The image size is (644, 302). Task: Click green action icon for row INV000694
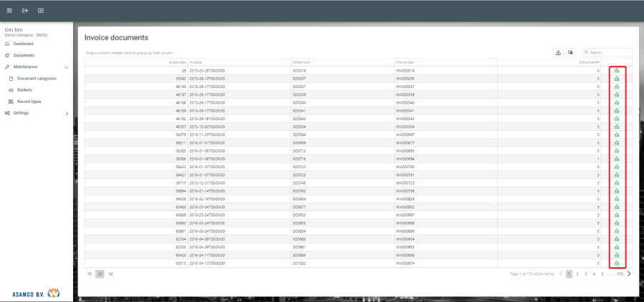coord(617,158)
